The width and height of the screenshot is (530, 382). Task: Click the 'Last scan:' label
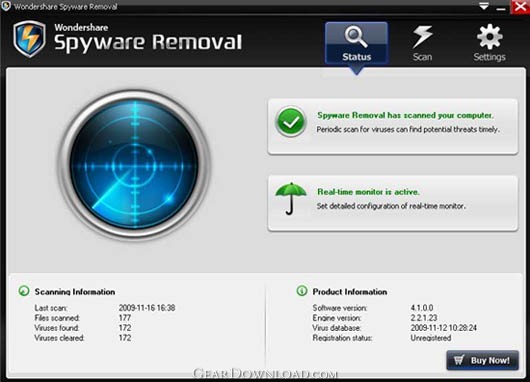coord(51,308)
